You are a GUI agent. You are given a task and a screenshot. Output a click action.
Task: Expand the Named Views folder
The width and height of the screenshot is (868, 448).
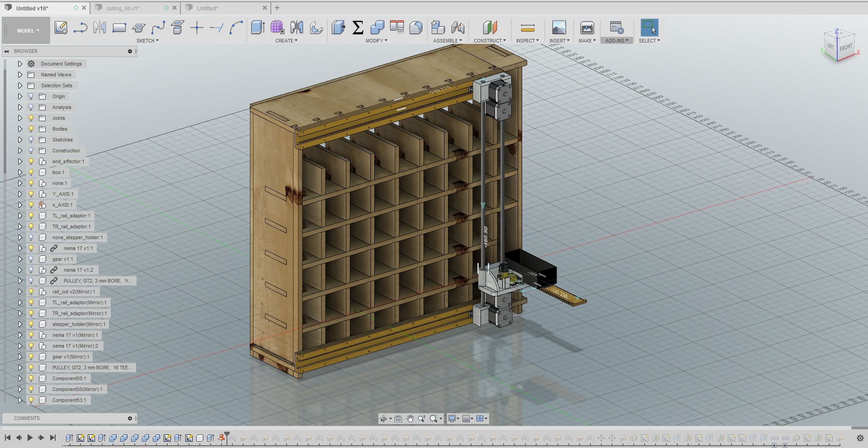(20, 75)
